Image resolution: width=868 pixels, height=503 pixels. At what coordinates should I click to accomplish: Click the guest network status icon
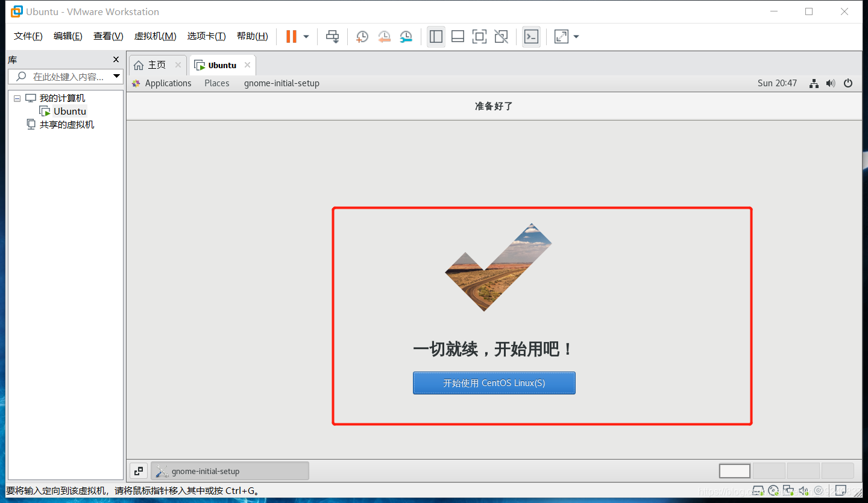point(814,83)
